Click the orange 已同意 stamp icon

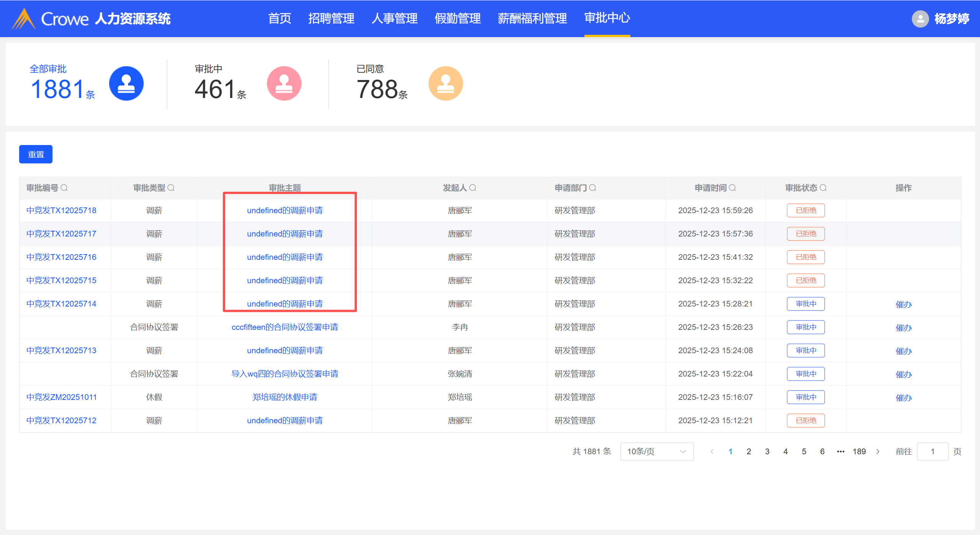tap(445, 83)
